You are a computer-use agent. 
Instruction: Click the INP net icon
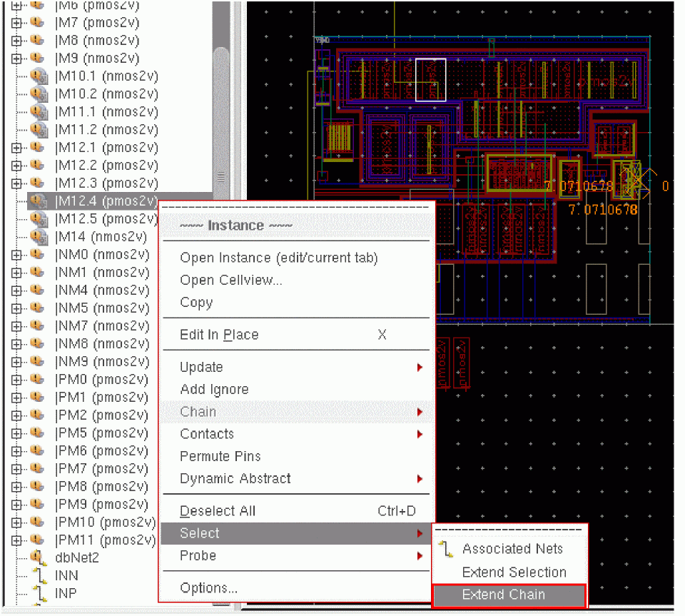tap(37, 593)
